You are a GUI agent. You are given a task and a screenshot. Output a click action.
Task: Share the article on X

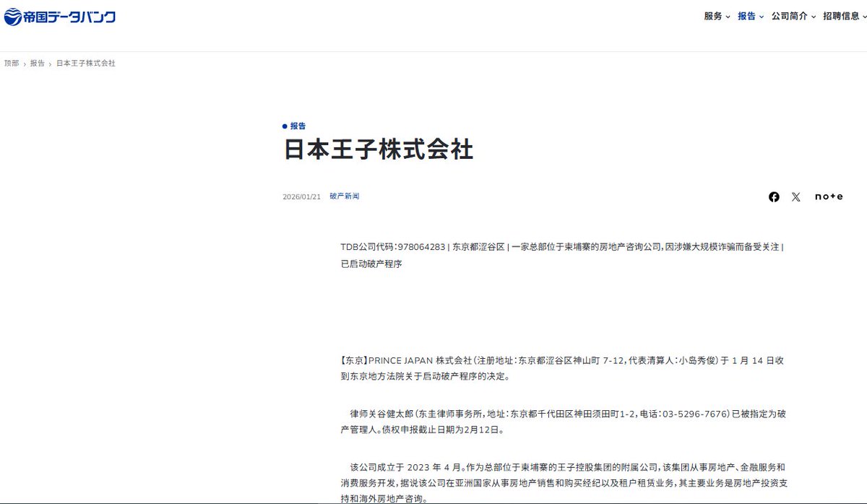tap(796, 197)
